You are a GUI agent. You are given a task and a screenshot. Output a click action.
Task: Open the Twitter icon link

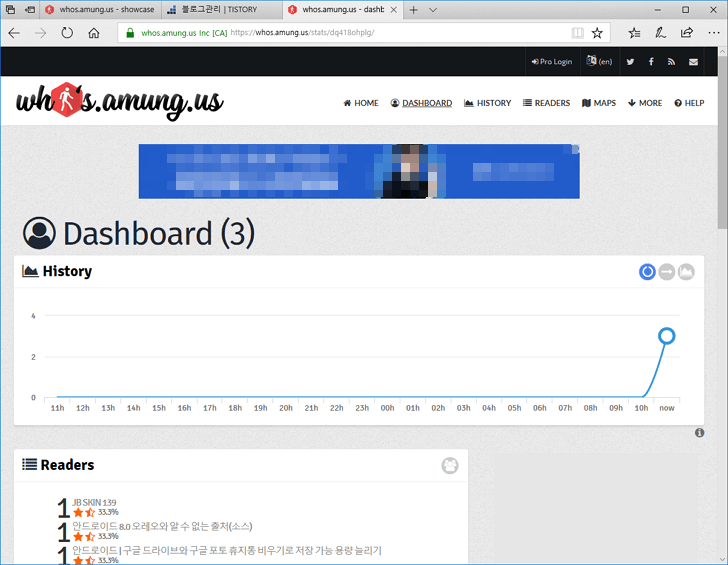coord(630,62)
